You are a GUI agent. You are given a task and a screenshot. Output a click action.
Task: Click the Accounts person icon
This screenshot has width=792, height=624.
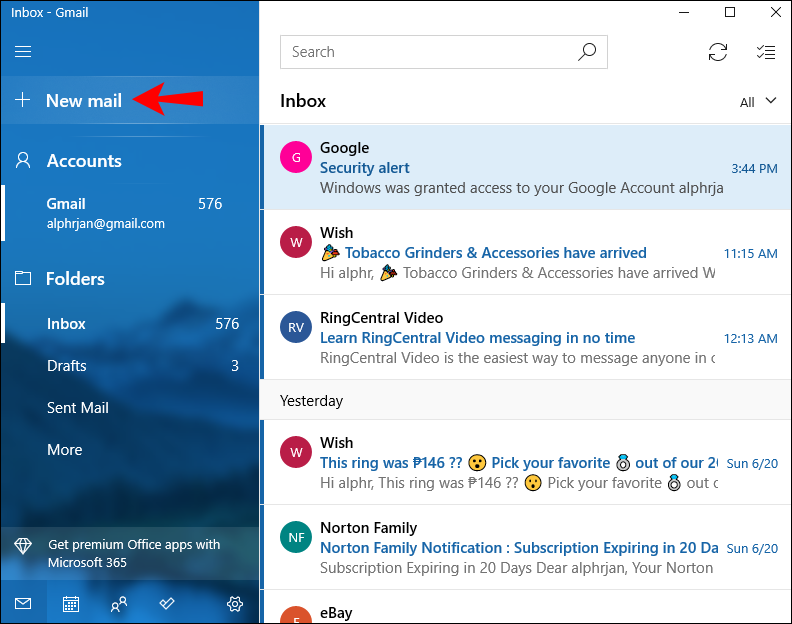(23, 161)
